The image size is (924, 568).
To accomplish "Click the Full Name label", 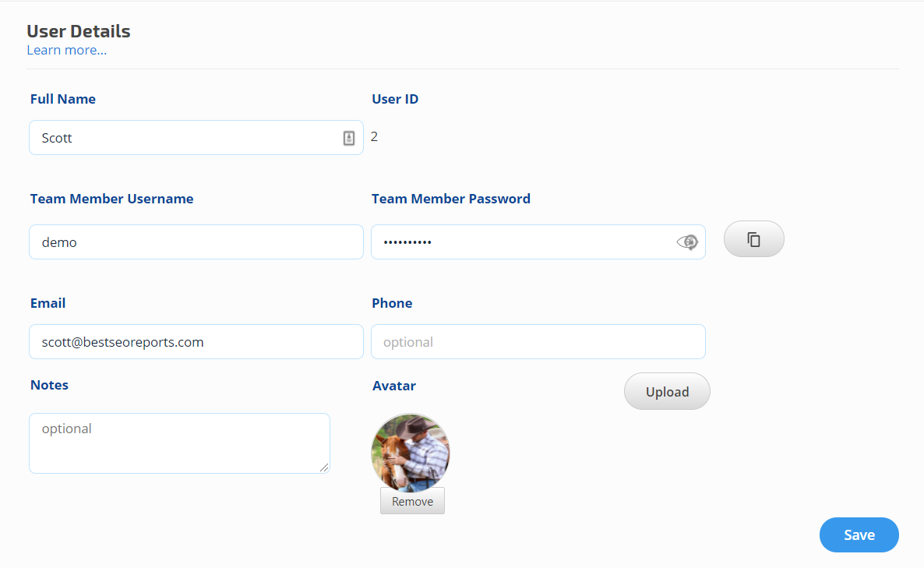I will tap(63, 99).
